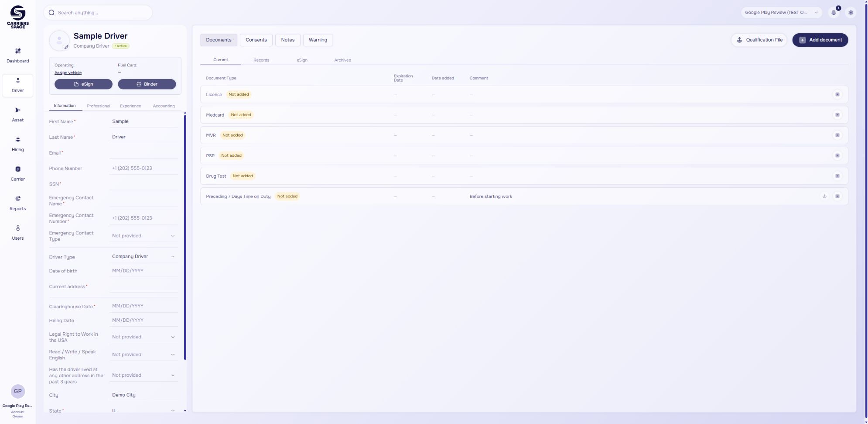The height and width of the screenshot is (424, 868).
Task: Click the eSign button under Operating
Action: click(83, 84)
